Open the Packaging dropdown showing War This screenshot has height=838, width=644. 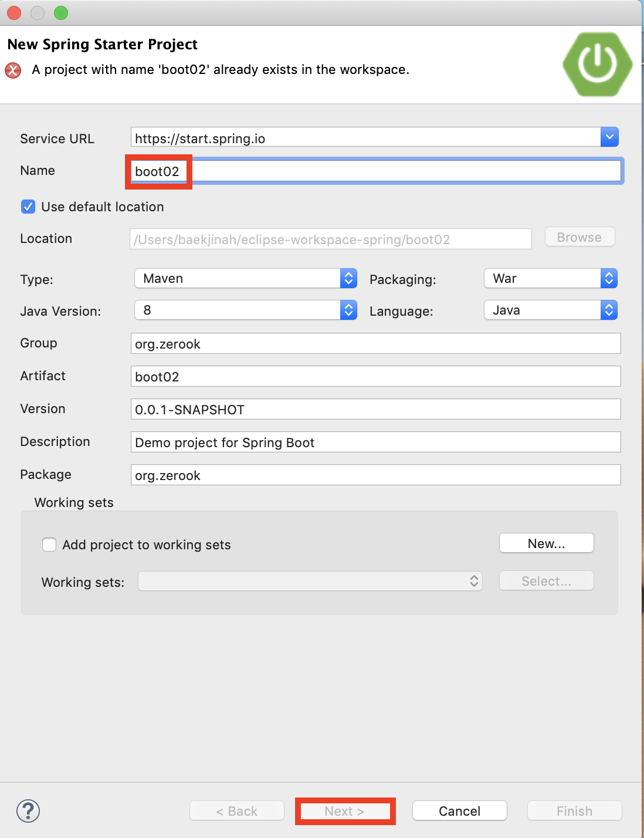pyautogui.click(x=551, y=278)
